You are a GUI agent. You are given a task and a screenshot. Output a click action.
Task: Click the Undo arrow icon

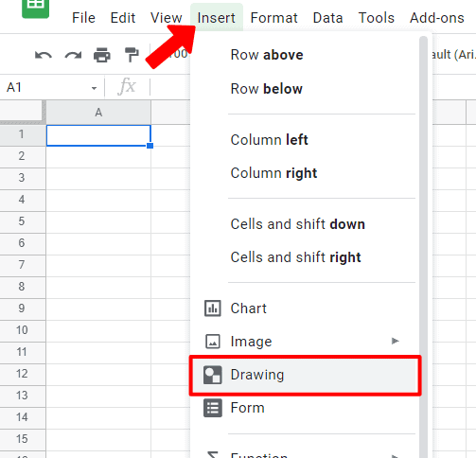[44, 55]
